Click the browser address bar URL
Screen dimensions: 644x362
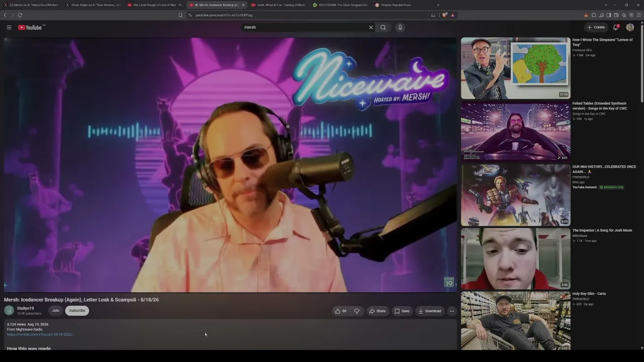[x=224, y=15]
